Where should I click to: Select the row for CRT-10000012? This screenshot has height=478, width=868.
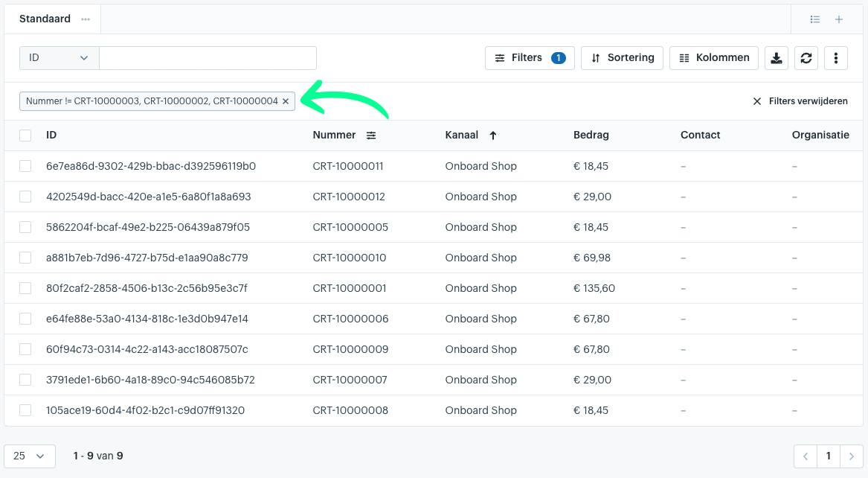[x=25, y=197]
